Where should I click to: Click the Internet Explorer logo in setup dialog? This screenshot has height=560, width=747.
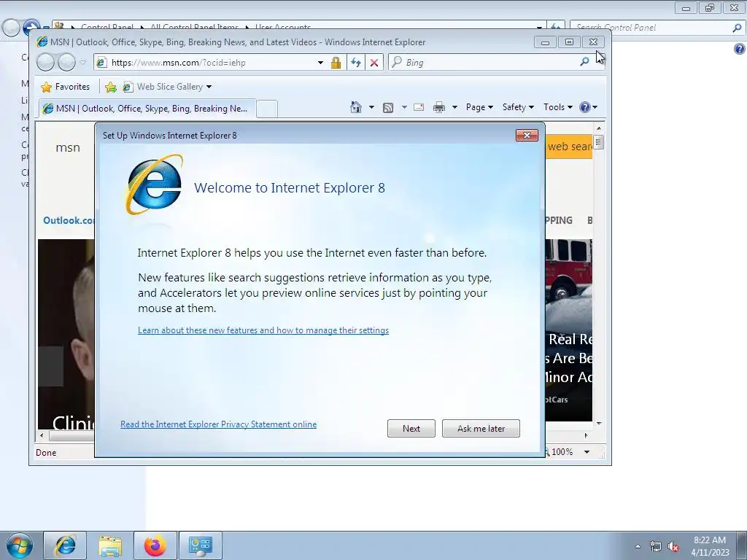pos(155,184)
